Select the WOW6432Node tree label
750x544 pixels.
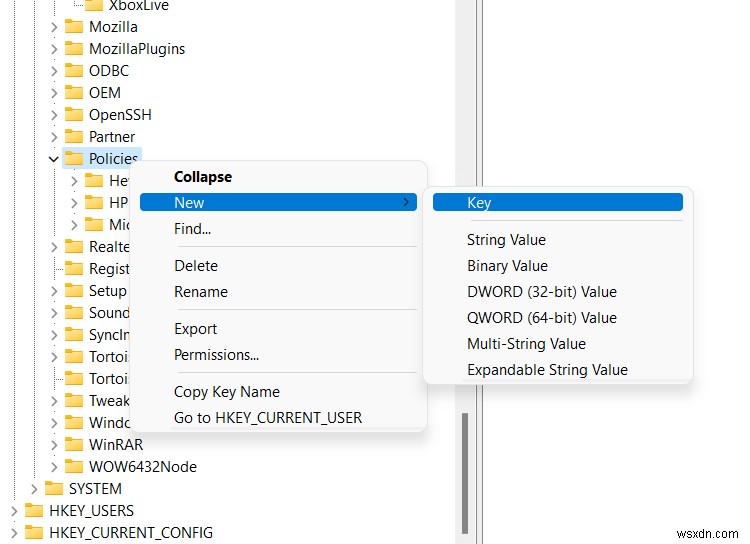click(143, 466)
